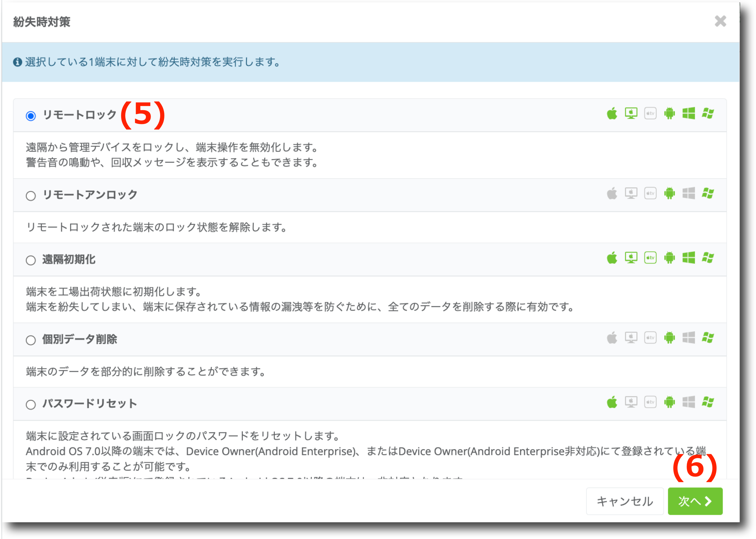Select the 遠隔初期化 radio button
The width and height of the screenshot is (756, 539).
[x=31, y=260]
